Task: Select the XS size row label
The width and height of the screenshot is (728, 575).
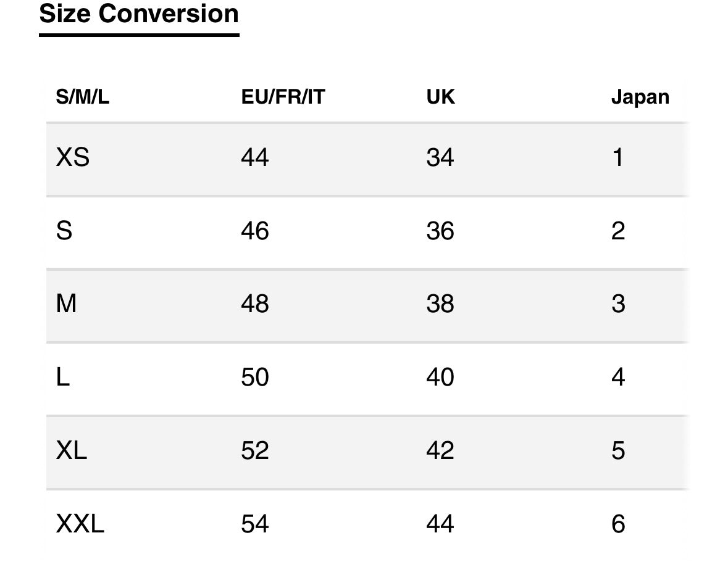Action: coord(72,157)
